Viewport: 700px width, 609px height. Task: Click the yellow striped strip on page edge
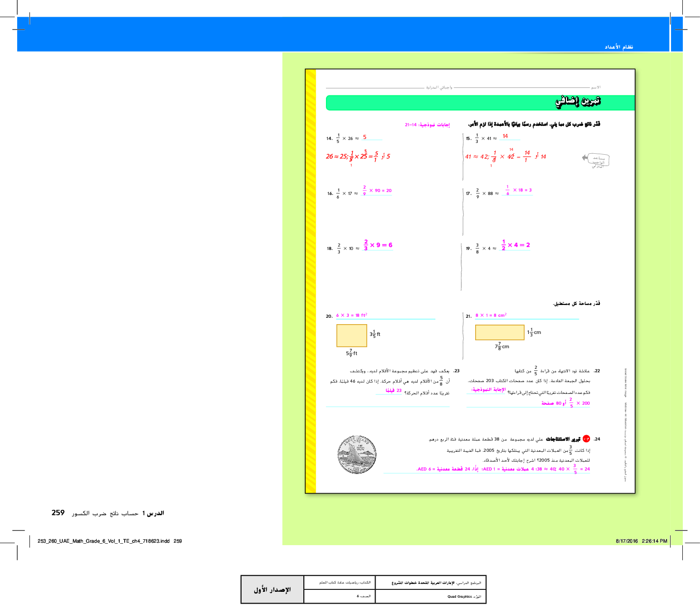pos(310,281)
